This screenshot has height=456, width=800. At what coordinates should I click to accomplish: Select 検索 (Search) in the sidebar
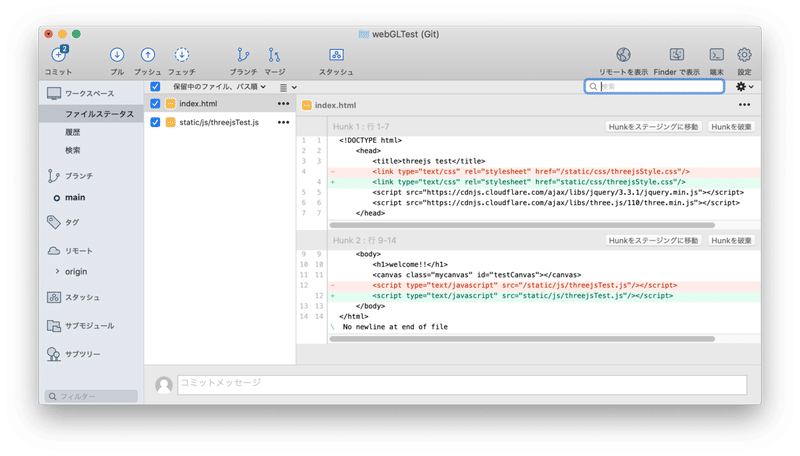(x=72, y=150)
